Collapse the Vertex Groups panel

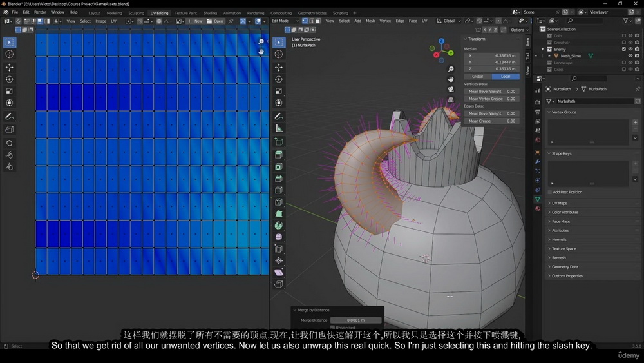[564, 112]
